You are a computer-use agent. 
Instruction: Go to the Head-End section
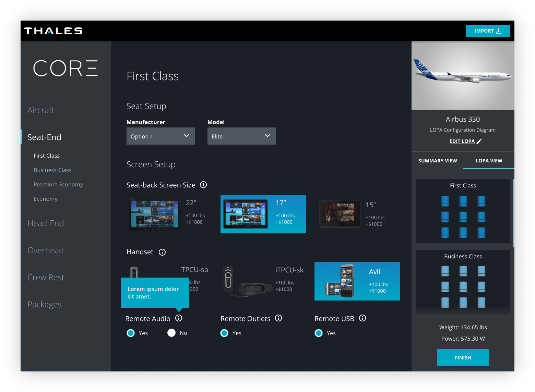(x=46, y=223)
